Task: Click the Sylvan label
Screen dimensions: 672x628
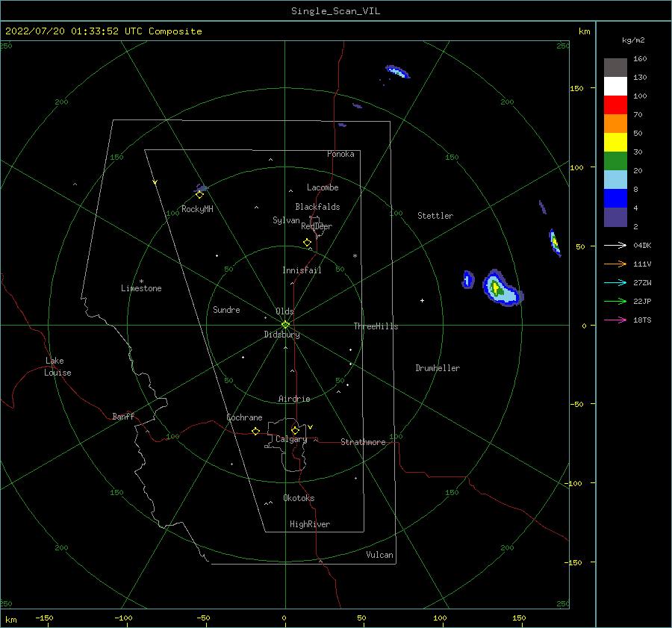Action: (x=286, y=220)
